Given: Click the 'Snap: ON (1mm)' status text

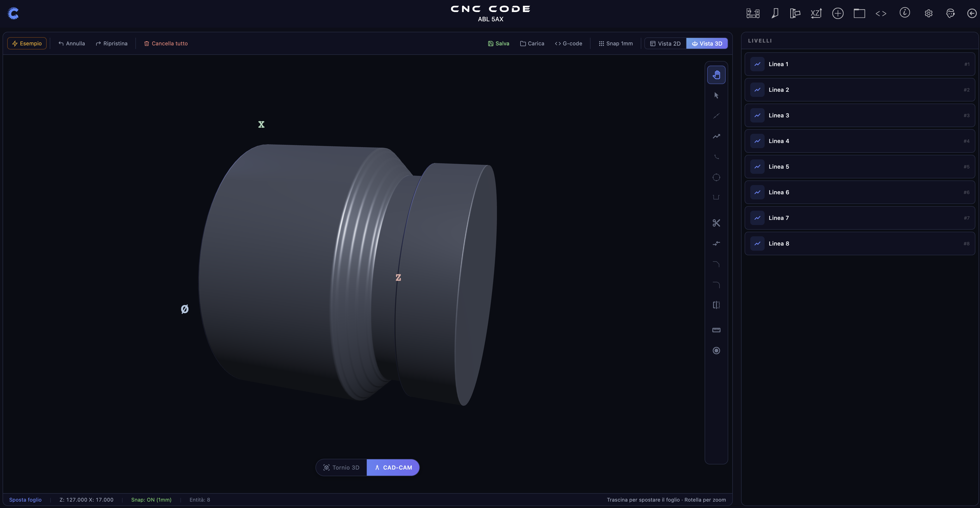Looking at the screenshot, I should click(152, 500).
